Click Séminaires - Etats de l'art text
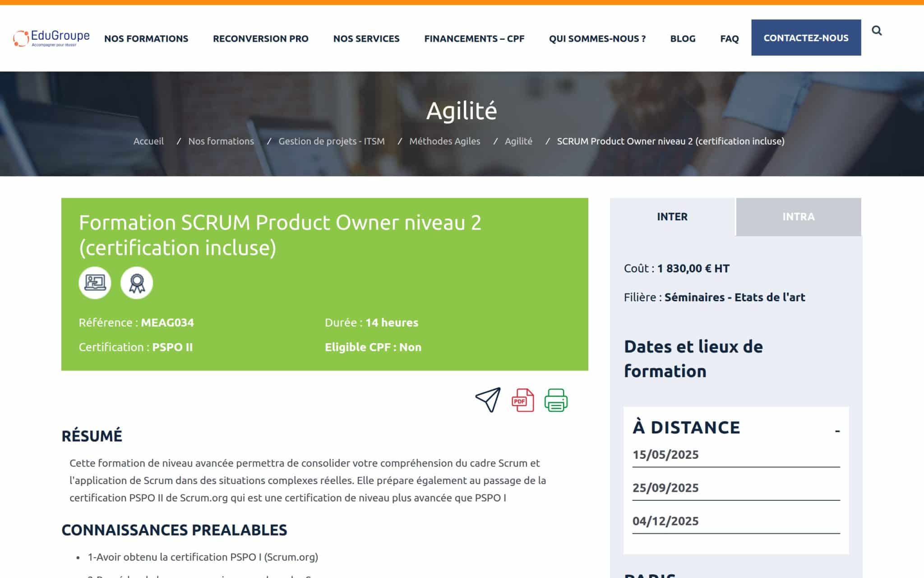 tap(735, 297)
